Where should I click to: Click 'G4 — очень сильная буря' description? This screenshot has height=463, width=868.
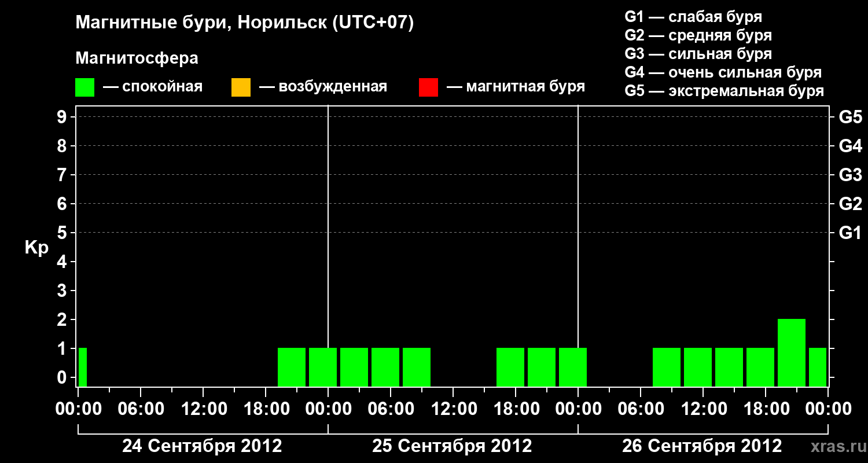pos(723,72)
